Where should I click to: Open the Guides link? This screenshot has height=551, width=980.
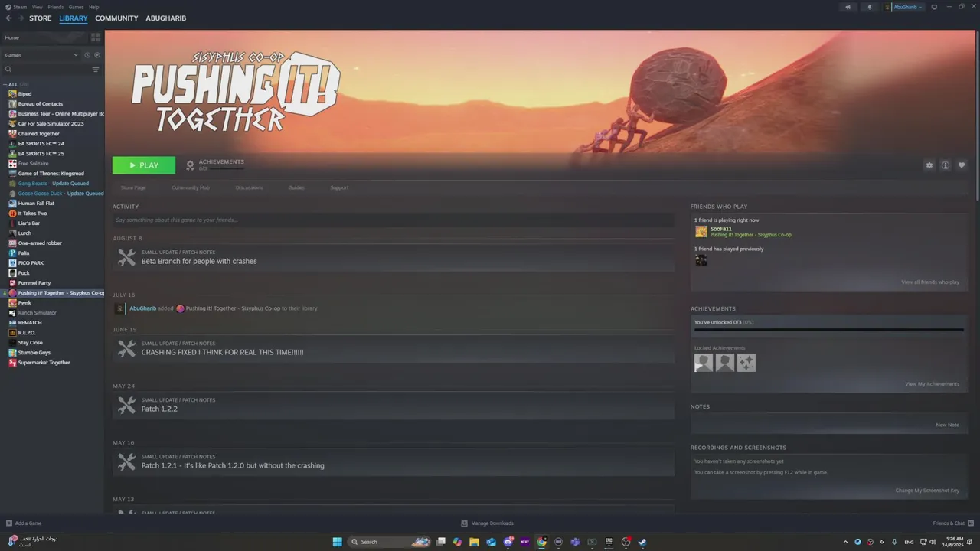pyautogui.click(x=296, y=187)
